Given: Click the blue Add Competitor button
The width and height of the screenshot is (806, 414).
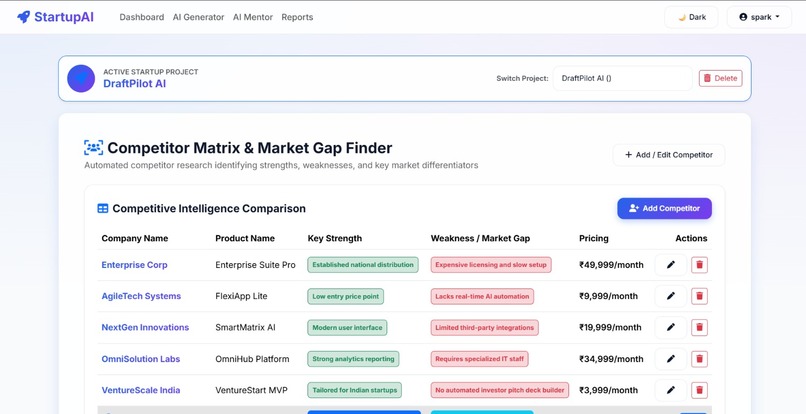Looking at the screenshot, I should pos(665,208).
